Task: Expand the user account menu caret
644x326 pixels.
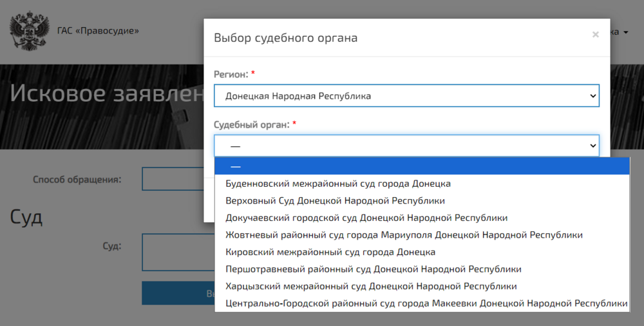Action: (x=626, y=32)
